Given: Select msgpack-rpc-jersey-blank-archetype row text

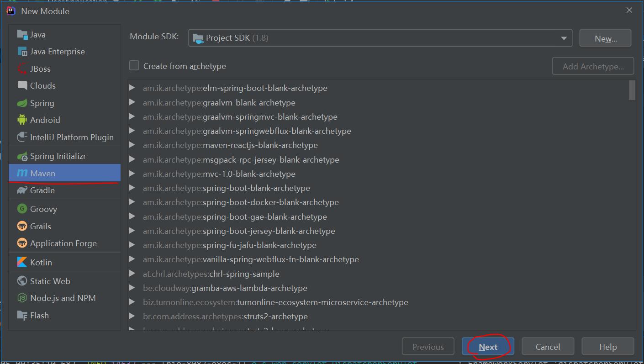Looking at the screenshot, I should pos(241,160).
